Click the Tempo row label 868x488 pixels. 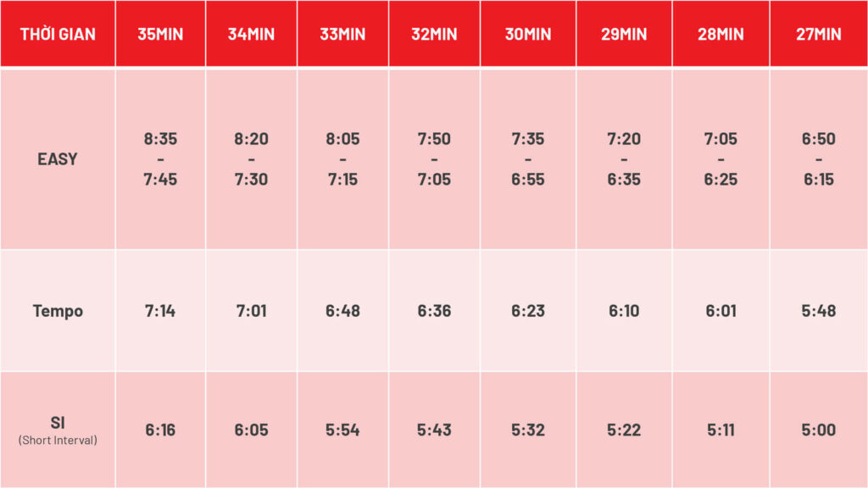(x=58, y=311)
